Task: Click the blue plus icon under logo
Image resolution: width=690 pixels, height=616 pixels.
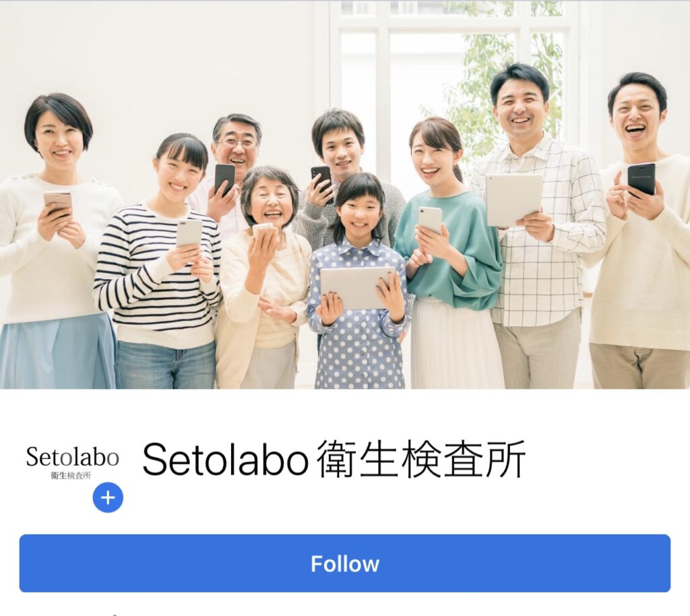Action: pos(108,497)
